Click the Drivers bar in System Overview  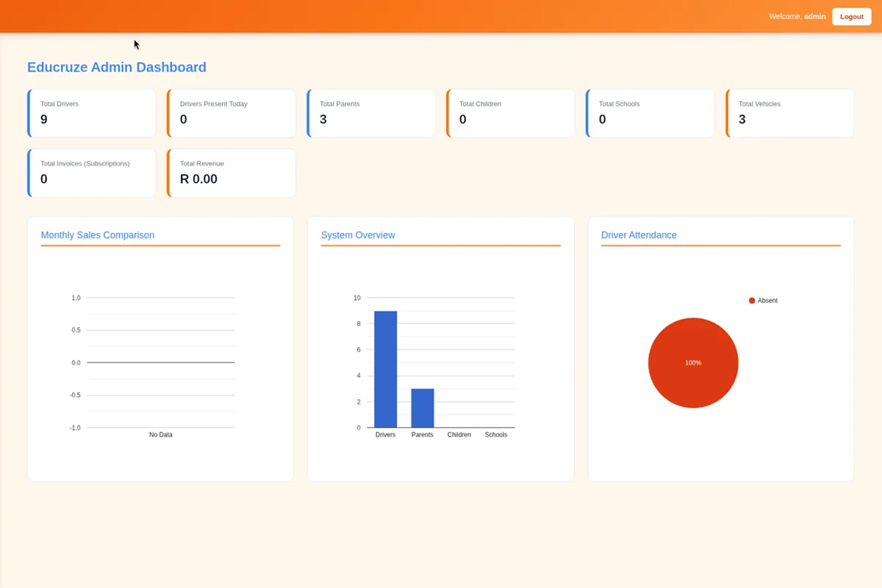(386, 369)
